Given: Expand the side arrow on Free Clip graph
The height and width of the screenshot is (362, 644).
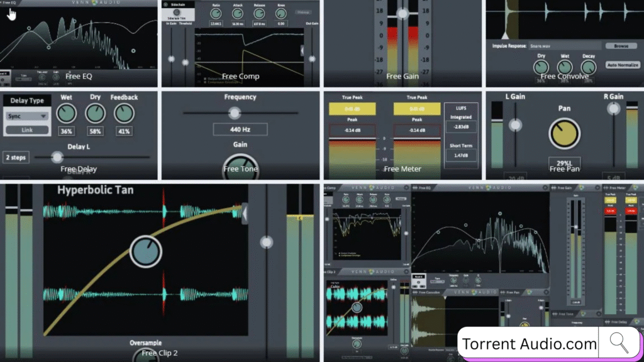Looking at the screenshot, I should (x=245, y=213).
